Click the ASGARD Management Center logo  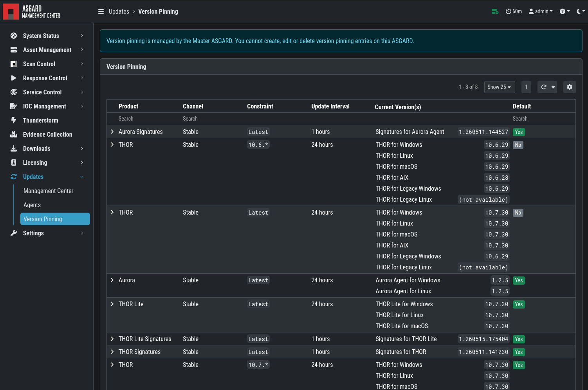pyautogui.click(x=32, y=12)
